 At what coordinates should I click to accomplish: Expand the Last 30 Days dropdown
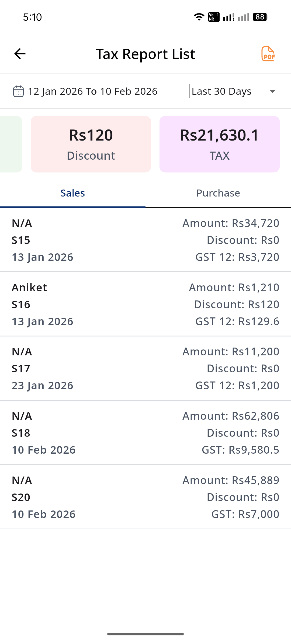tap(221, 91)
